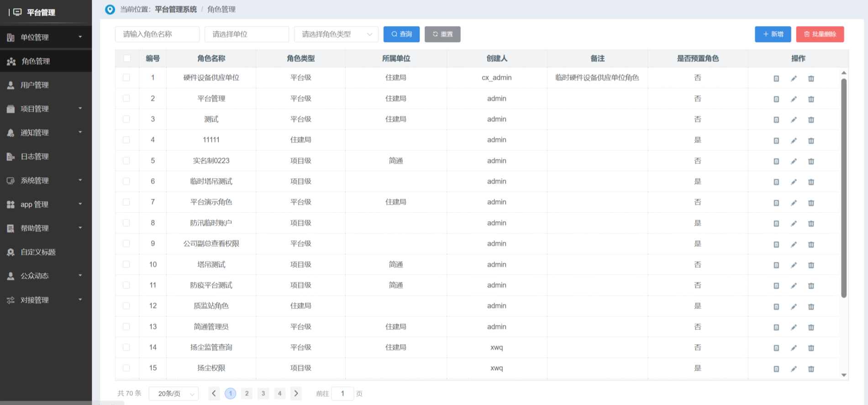Toggle the select-all checkbox in table header
The height and width of the screenshot is (405, 868).
[x=127, y=59]
